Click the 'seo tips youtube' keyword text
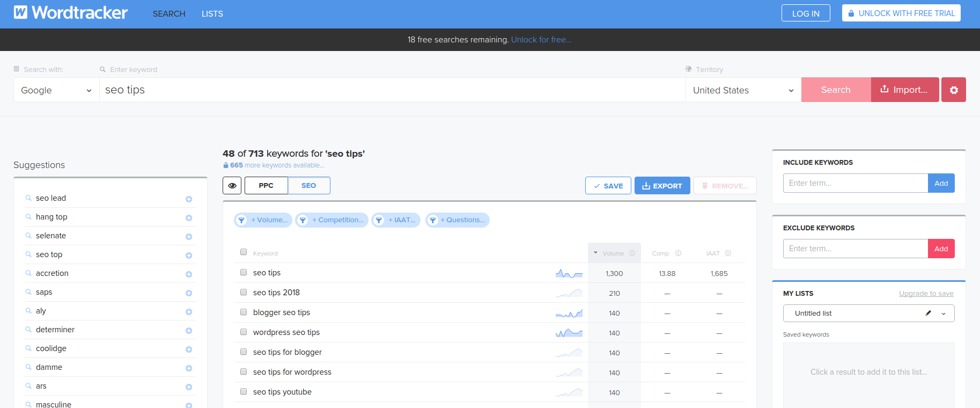Image resolution: width=980 pixels, height=408 pixels. pos(282,392)
